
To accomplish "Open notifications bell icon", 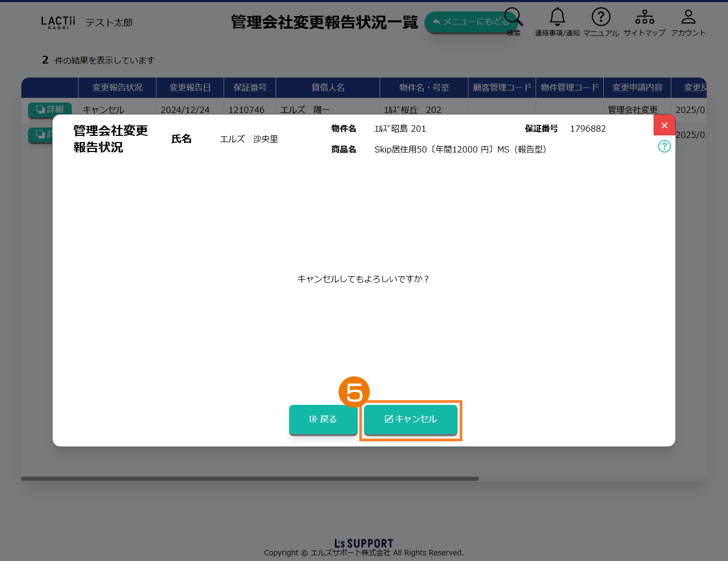I will tap(557, 18).
